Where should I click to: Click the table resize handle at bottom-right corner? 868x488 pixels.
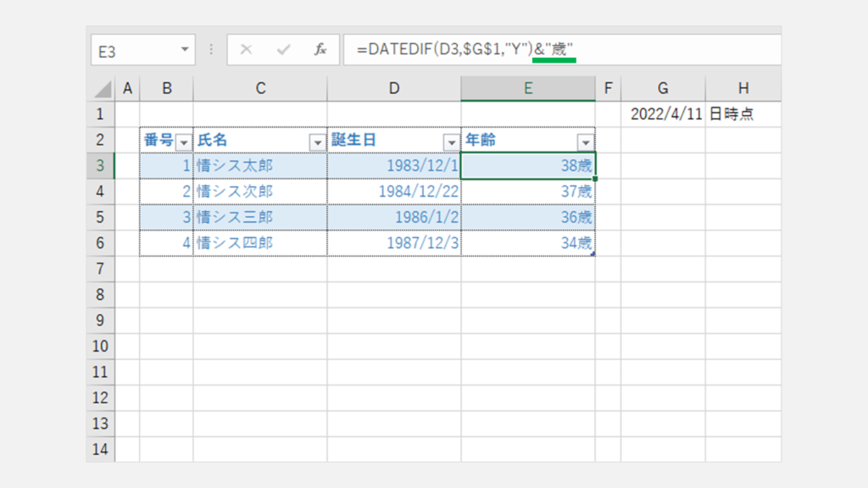click(593, 253)
